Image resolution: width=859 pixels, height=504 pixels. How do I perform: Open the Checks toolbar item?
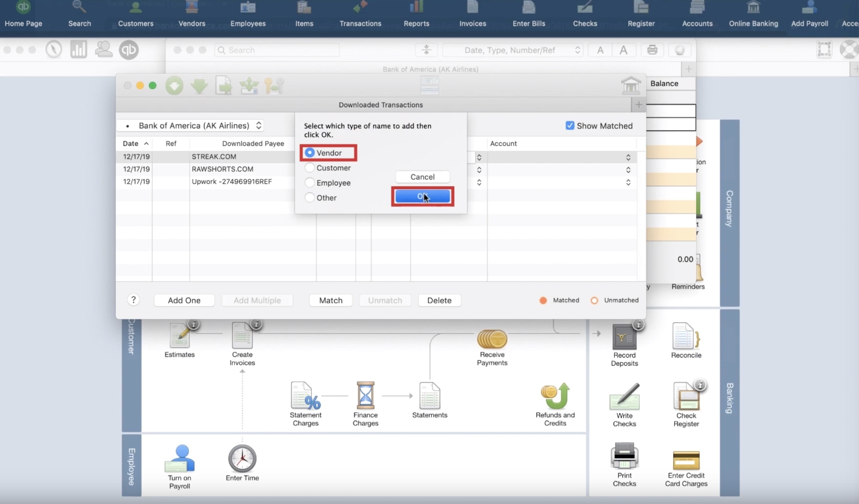[585, 14]
